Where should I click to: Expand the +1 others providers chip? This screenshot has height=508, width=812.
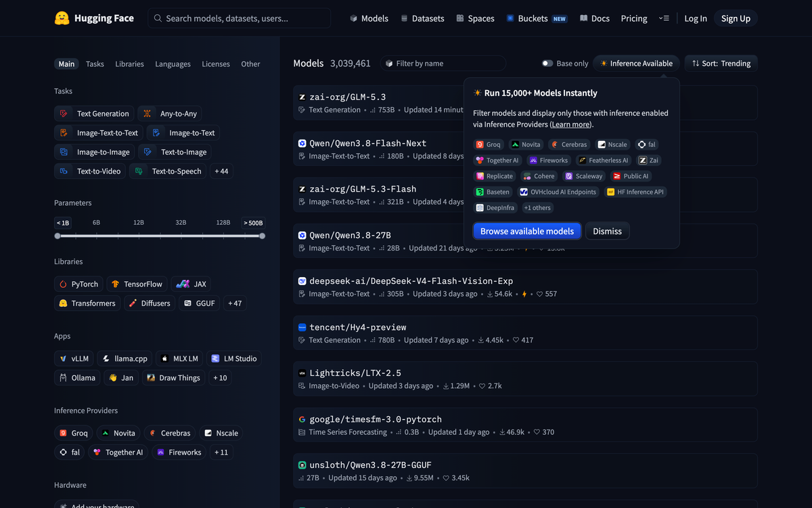tap(537, 208)
